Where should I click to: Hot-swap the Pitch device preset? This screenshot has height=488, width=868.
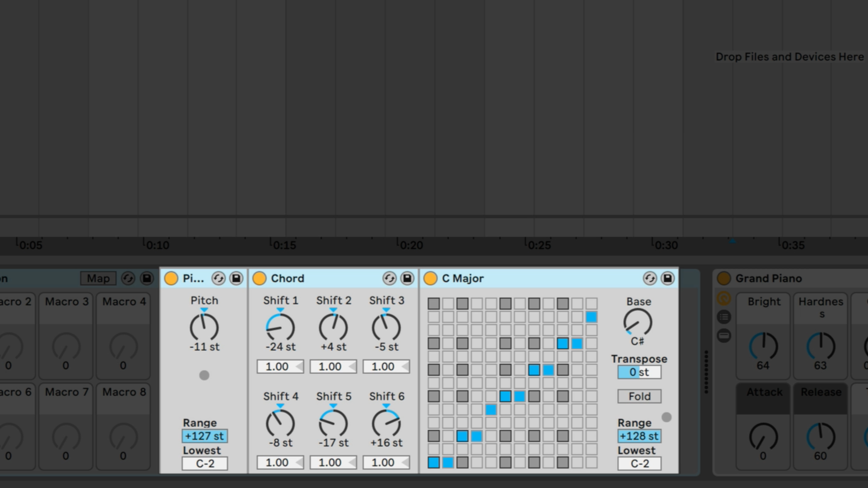[218, 278]
